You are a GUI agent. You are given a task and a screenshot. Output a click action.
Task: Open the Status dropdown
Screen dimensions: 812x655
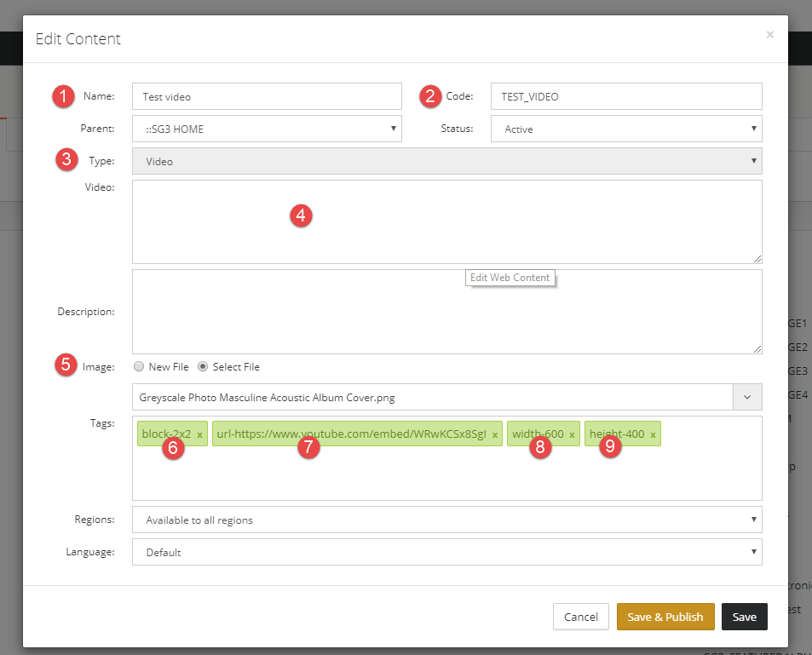click(626, 129)
